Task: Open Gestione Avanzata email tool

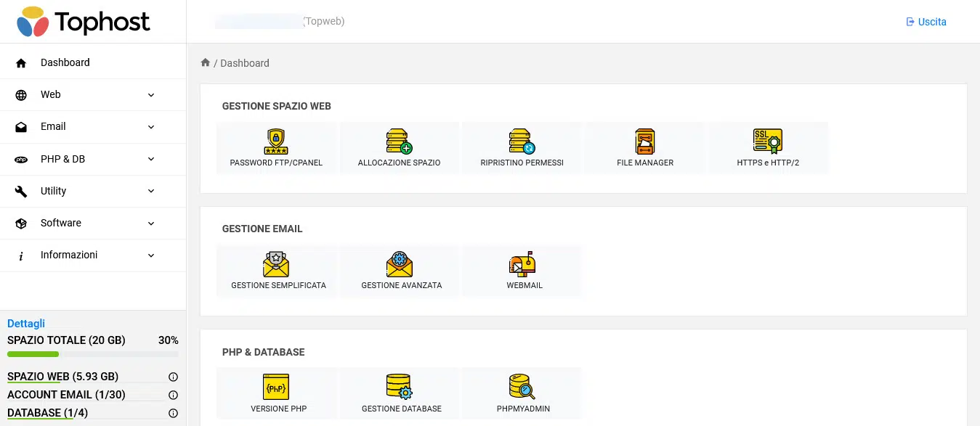Action: [401, 270]
